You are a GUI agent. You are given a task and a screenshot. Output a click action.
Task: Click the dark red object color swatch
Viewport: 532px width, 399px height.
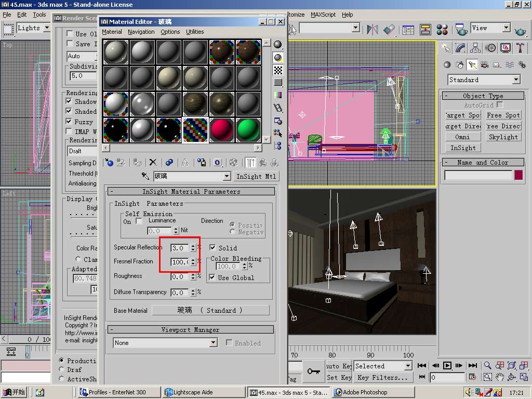click(518, 175)
